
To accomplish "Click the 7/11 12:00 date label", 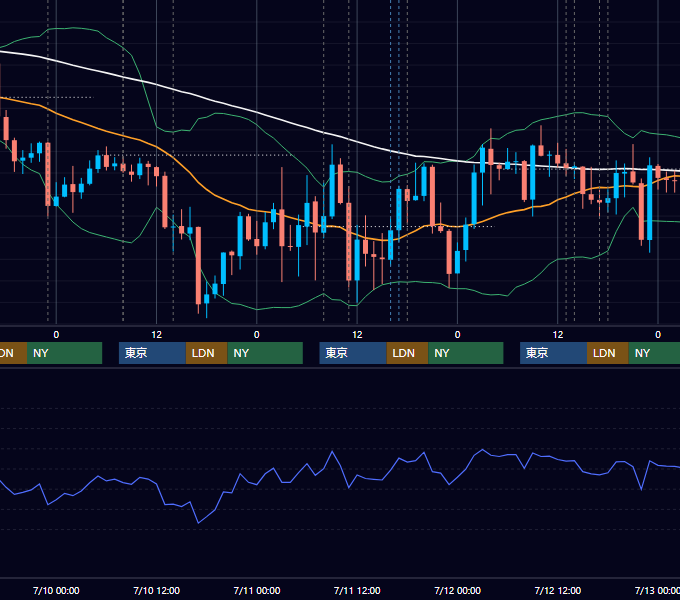I will (357, 590).
